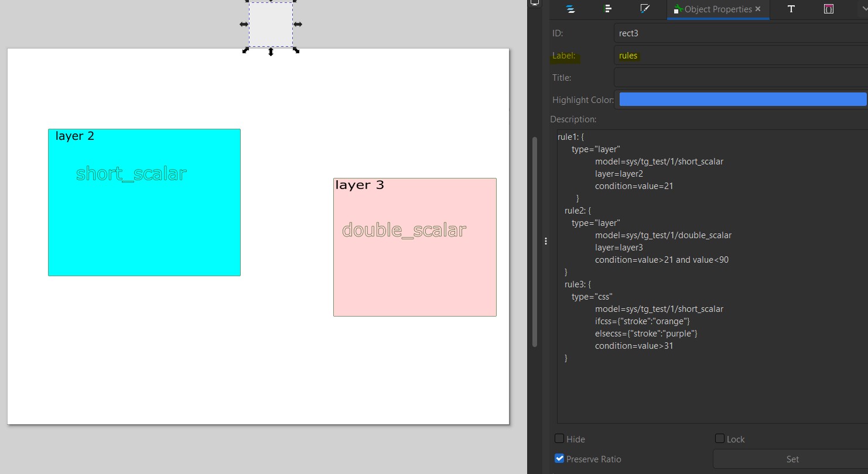868x474 pixels.
Task: Click the blue Highlight Color swatch
Action: coord(743,99)
